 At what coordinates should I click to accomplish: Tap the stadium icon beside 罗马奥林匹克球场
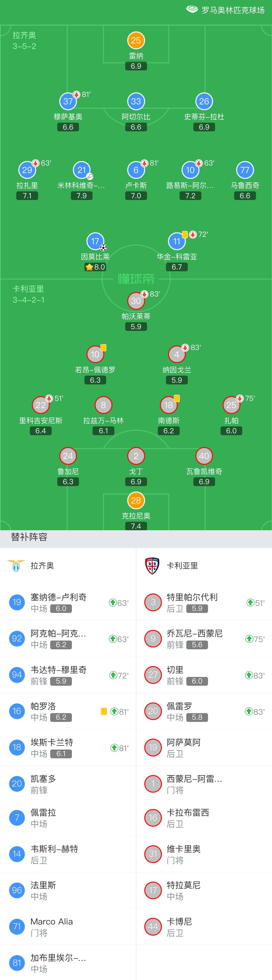pos(192,9)
